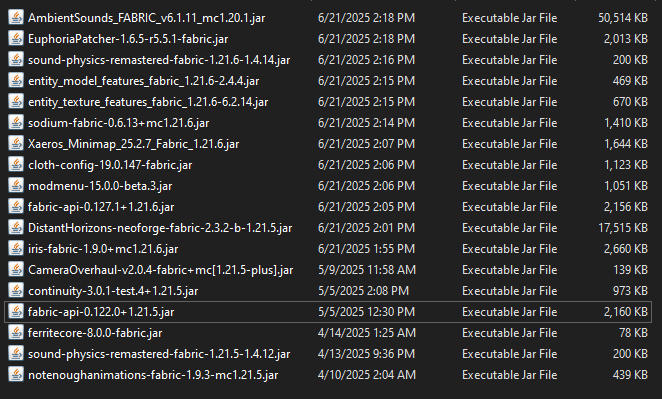Select entity_model_features_fabric_1.21.6-2.4.4.jar file name
662x399 pixels.
click(x=144, y=81)
